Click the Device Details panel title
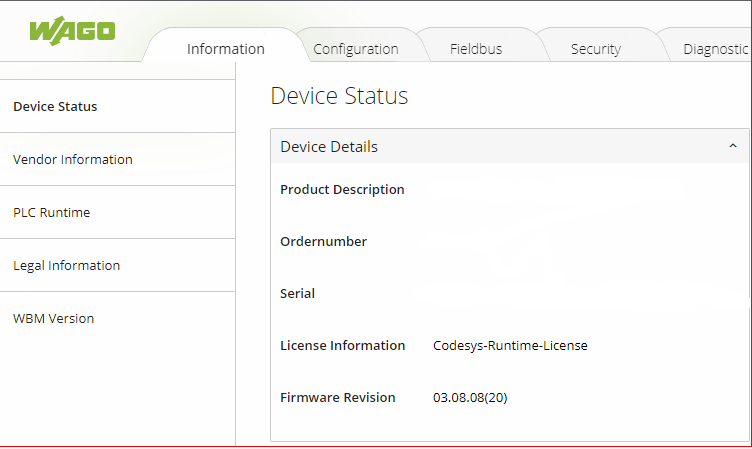This screenshot has height=449, width=752. pyautogui.click(x=329, y=146)
